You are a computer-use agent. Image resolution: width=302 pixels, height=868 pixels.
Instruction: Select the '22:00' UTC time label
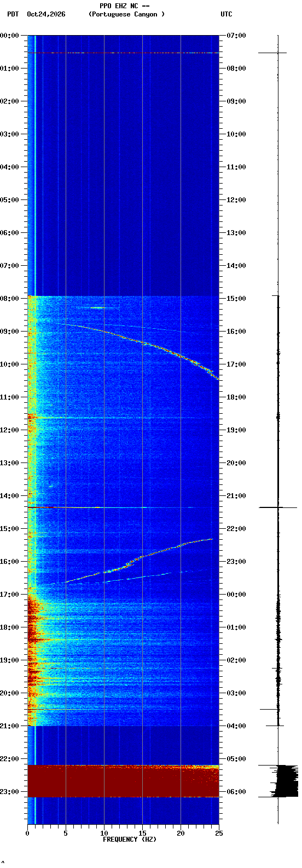(x=236, y=529)
